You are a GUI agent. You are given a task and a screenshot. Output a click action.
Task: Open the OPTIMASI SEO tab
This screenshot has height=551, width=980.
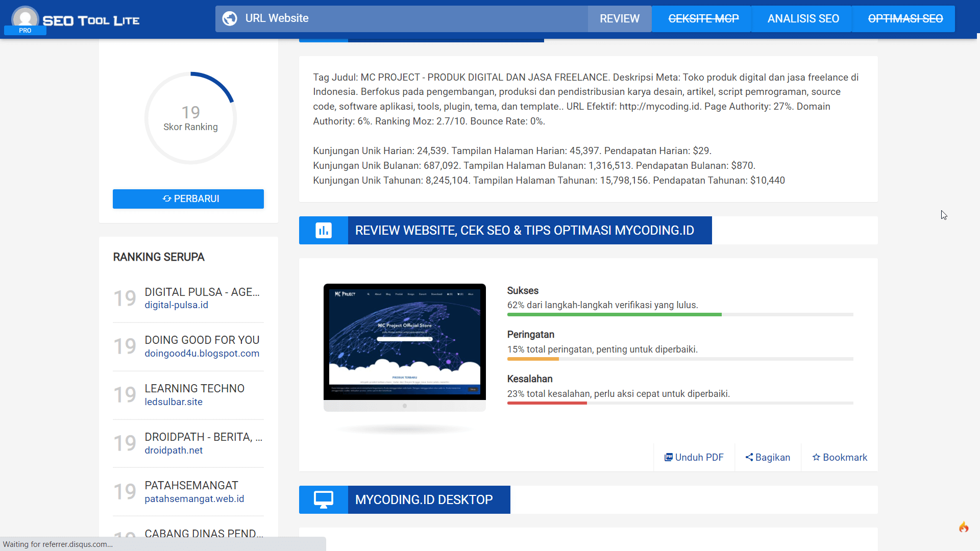coord(905,18)
